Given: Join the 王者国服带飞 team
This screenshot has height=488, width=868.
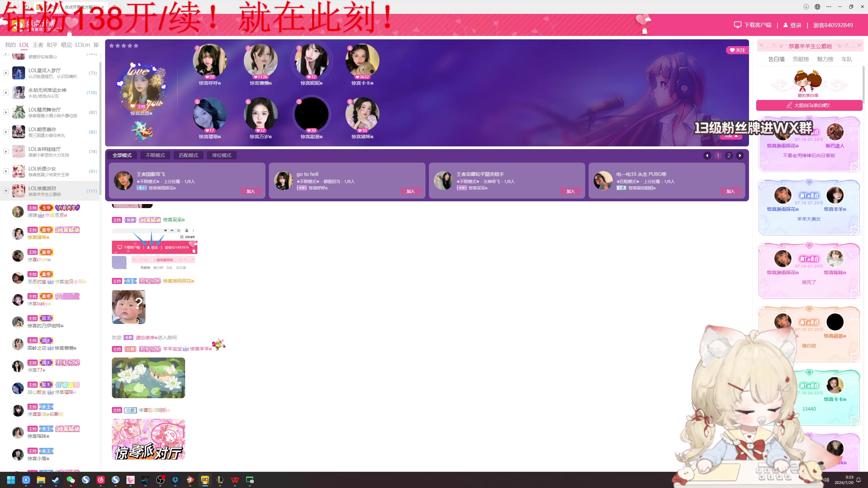Looking at the screenshot, I should 251,191.
